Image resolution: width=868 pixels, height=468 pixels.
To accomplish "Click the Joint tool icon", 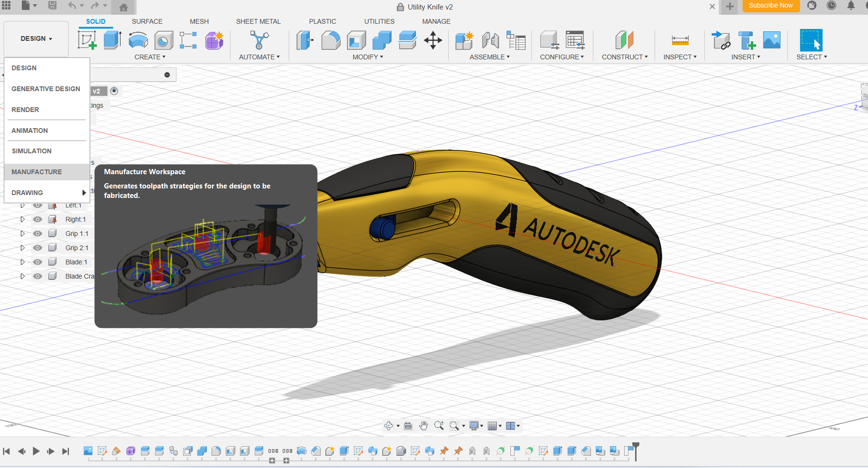I will (490, 40).
